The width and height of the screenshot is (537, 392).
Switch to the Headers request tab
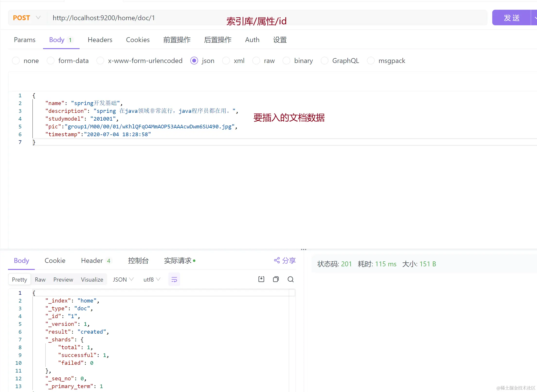(100, 40)
